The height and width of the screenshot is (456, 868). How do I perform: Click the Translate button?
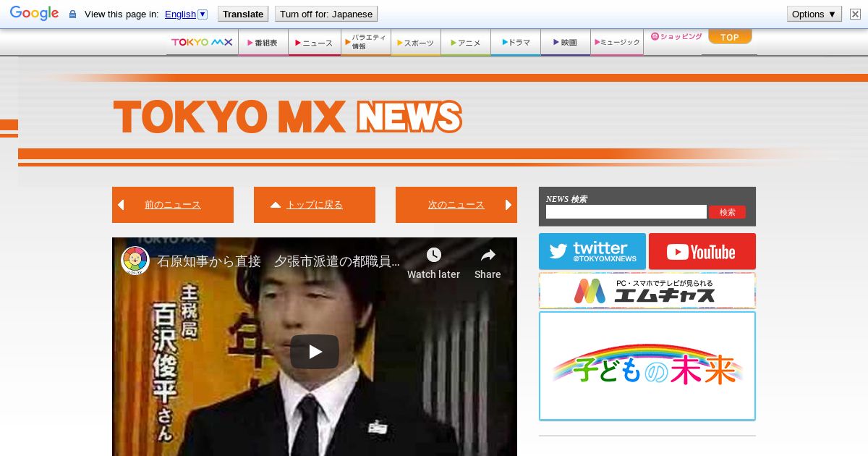243,14
